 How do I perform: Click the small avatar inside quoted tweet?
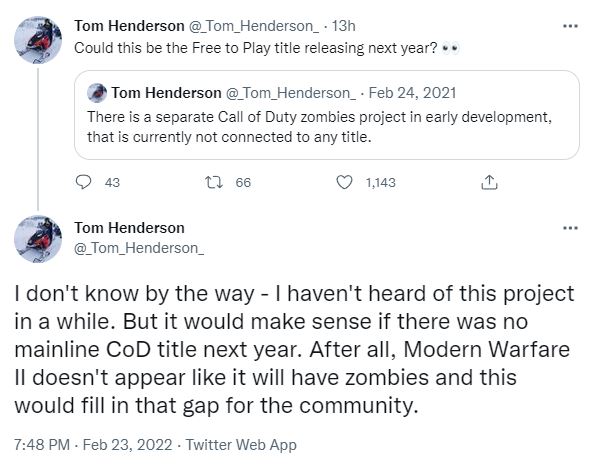coord(97,93)
